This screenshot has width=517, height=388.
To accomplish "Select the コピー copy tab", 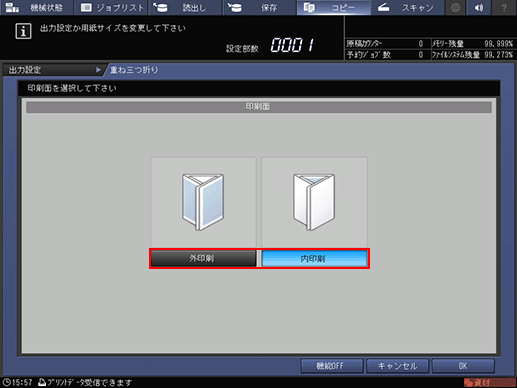I will [333, 7].
